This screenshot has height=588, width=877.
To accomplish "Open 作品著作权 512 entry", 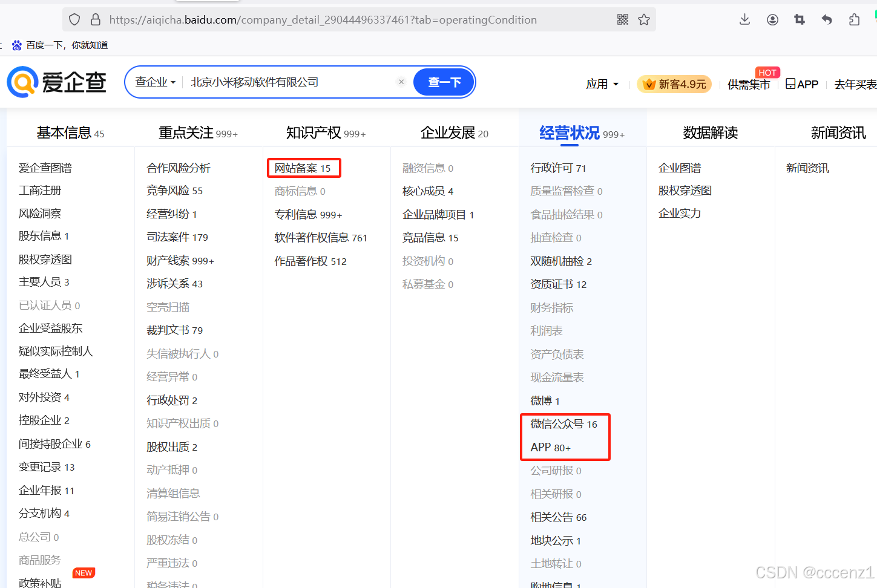I will tap(310, 261).
